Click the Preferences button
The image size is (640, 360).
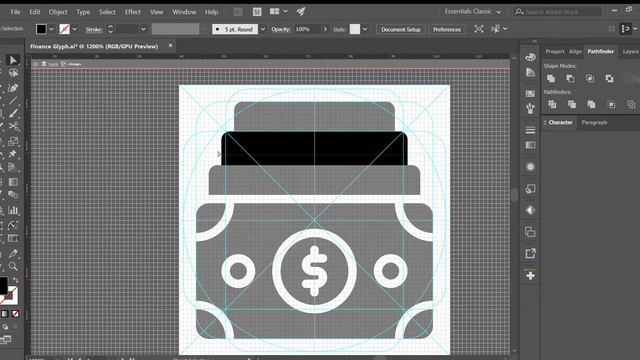447,29
